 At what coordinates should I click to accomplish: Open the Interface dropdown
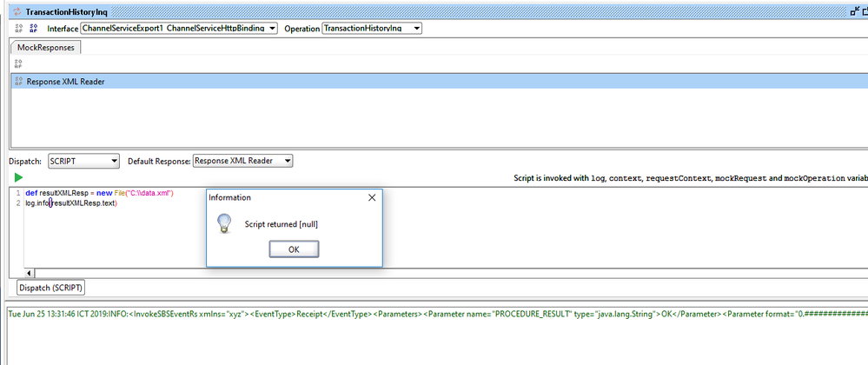(179, 29)
